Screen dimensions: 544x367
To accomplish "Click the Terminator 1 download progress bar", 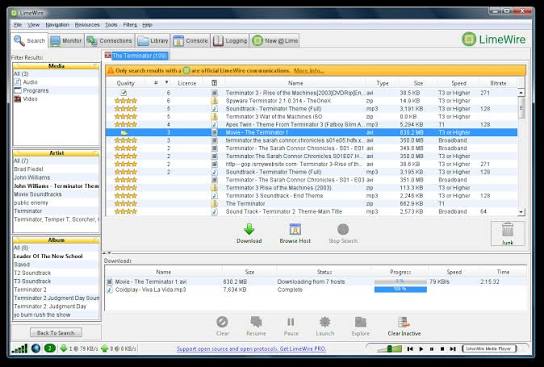I will 400,282.
